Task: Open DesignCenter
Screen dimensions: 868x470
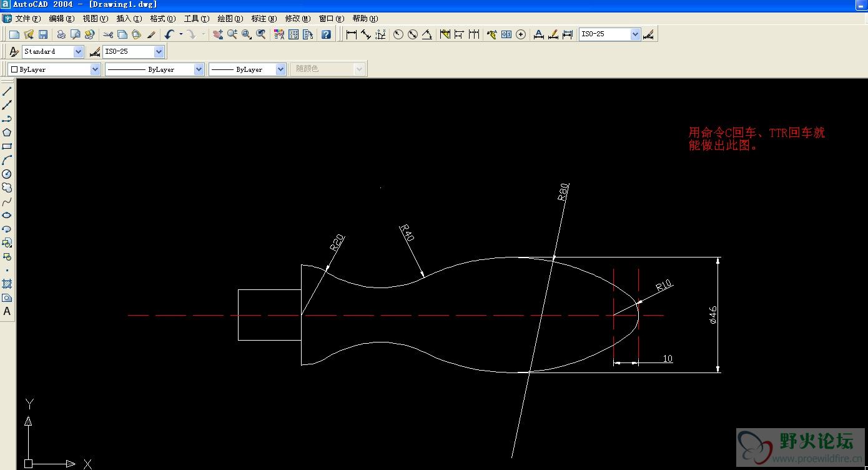Action: [293, 34]
